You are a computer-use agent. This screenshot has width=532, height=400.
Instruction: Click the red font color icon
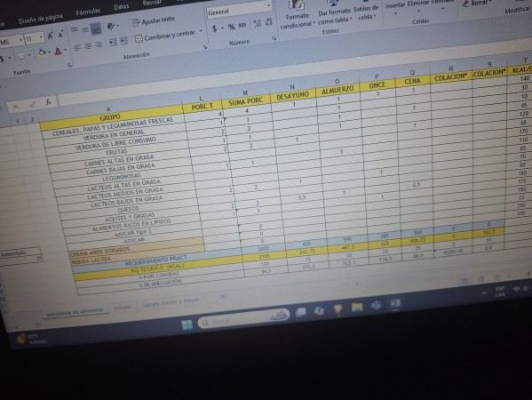pyautogui.click(x=58, y=52)
